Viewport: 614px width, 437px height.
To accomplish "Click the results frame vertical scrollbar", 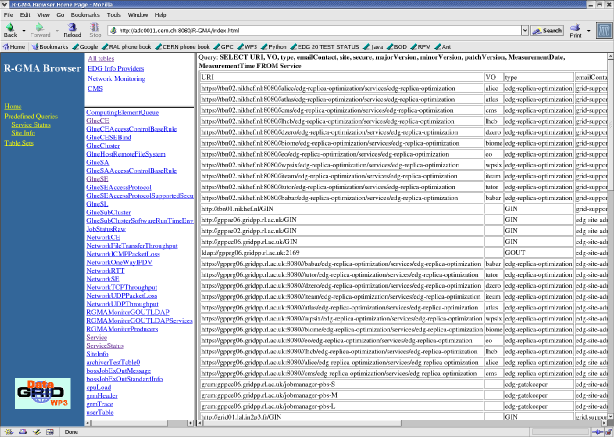I will click(610, 237).
